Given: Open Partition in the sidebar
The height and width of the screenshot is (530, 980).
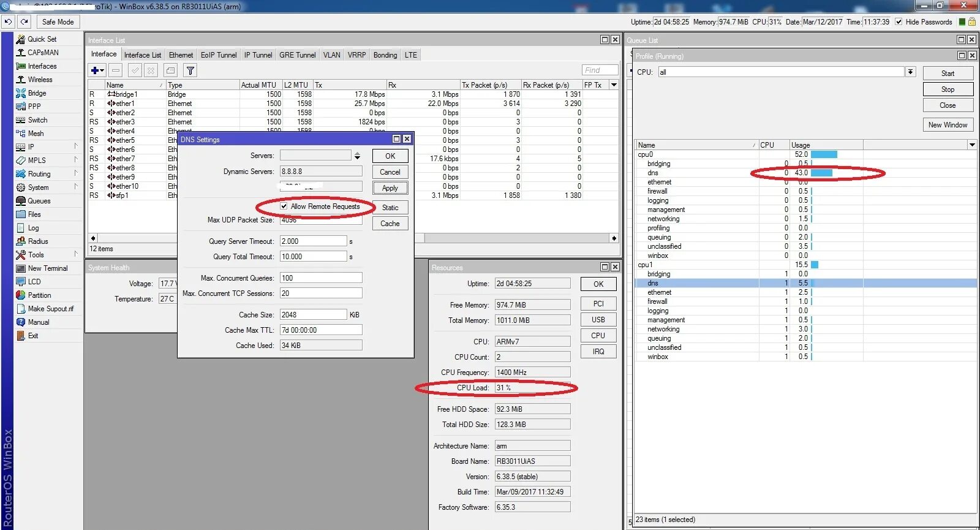Looking at the screenshot, I should pos(39,295).
